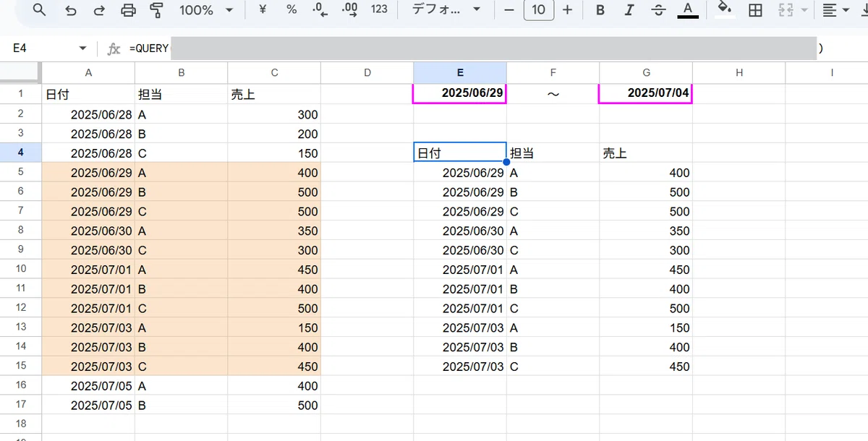Select column C header
This screenshot has height=441, width=868.
pos(274,72)
